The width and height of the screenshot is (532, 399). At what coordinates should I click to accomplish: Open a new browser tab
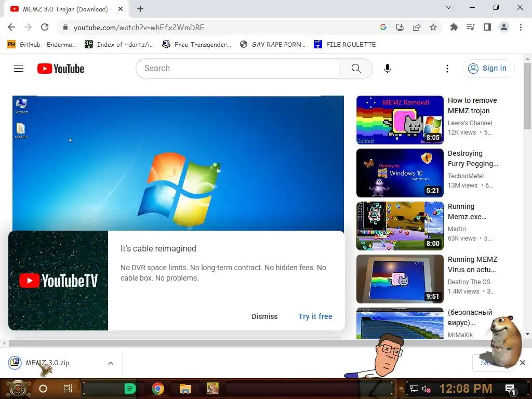coord(140,9)
